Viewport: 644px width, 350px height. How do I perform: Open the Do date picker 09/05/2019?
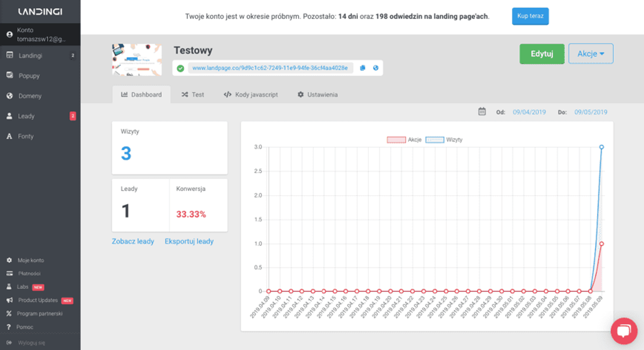pyautogui.click(x=591, y=112)
